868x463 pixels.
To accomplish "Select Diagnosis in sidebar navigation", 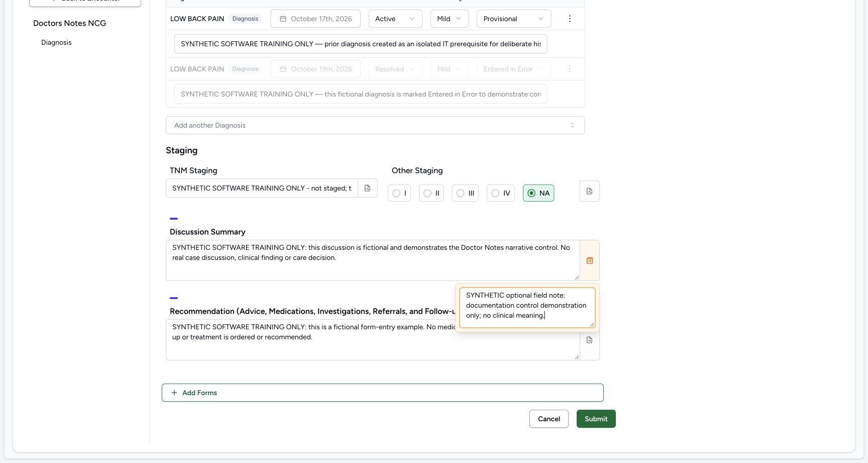I will pyautogui.click(x=56, y=42).
